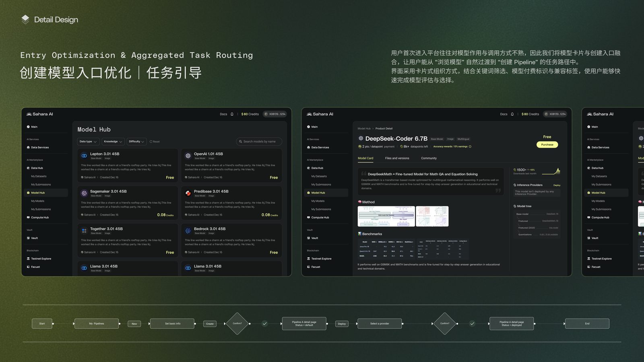Viewport: 644px width, 362px height.
Task: Click the Inference Providers heading icon
Action: click(515, 185)
